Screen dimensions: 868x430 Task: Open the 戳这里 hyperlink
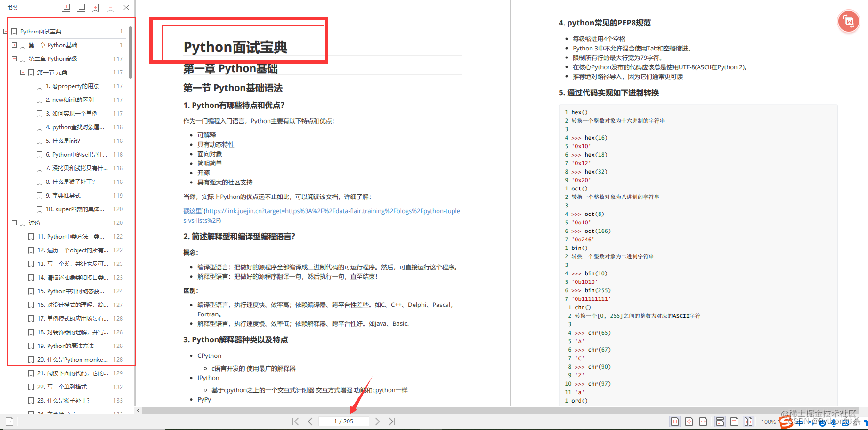click(x=192, y=211)
